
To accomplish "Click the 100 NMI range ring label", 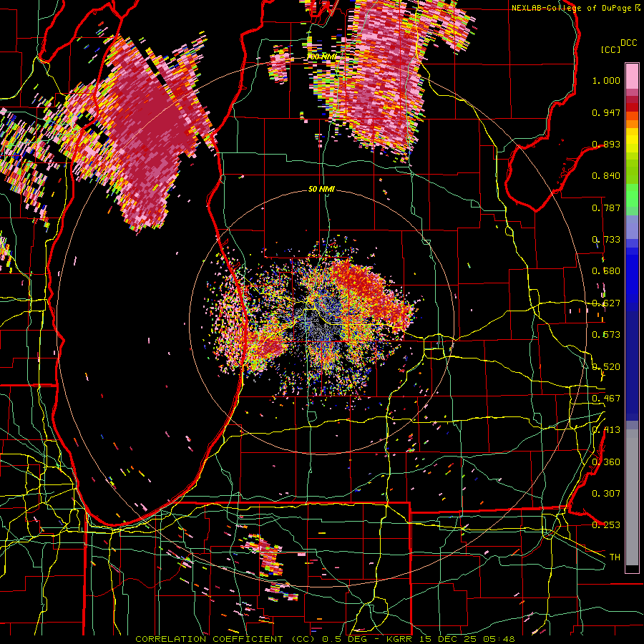I will [322, 57].
